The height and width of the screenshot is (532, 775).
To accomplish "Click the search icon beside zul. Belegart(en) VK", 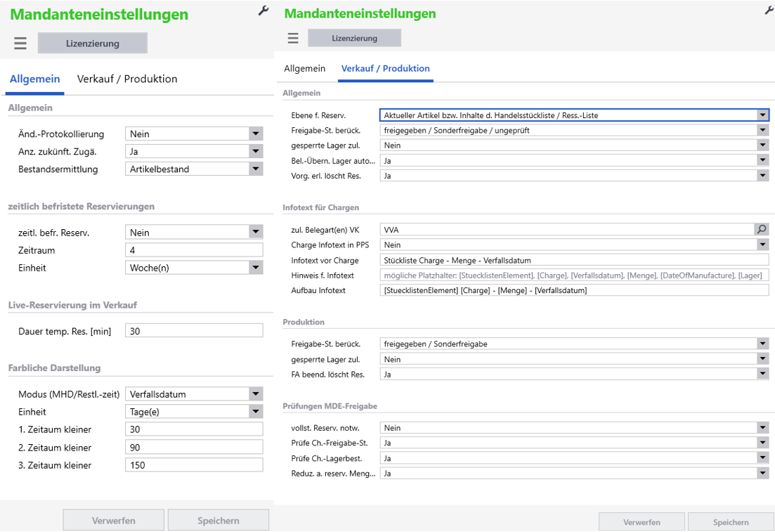I will click(762, 229).
